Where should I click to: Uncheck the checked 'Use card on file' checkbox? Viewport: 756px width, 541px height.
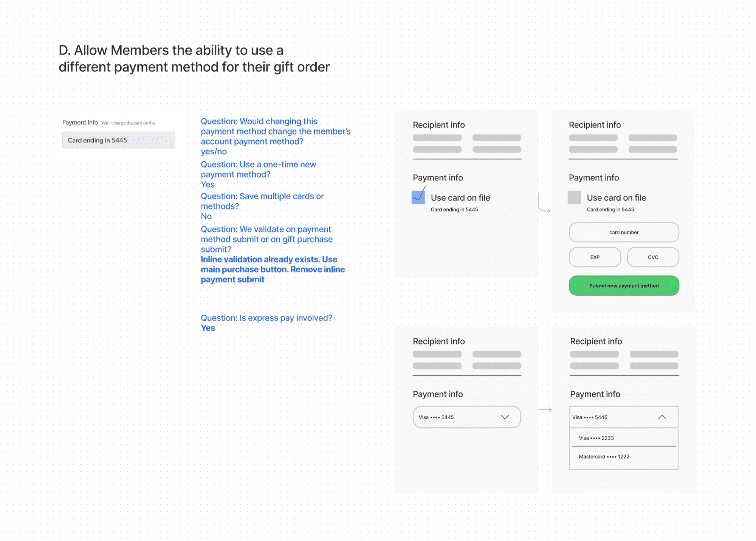pos(418,197)
